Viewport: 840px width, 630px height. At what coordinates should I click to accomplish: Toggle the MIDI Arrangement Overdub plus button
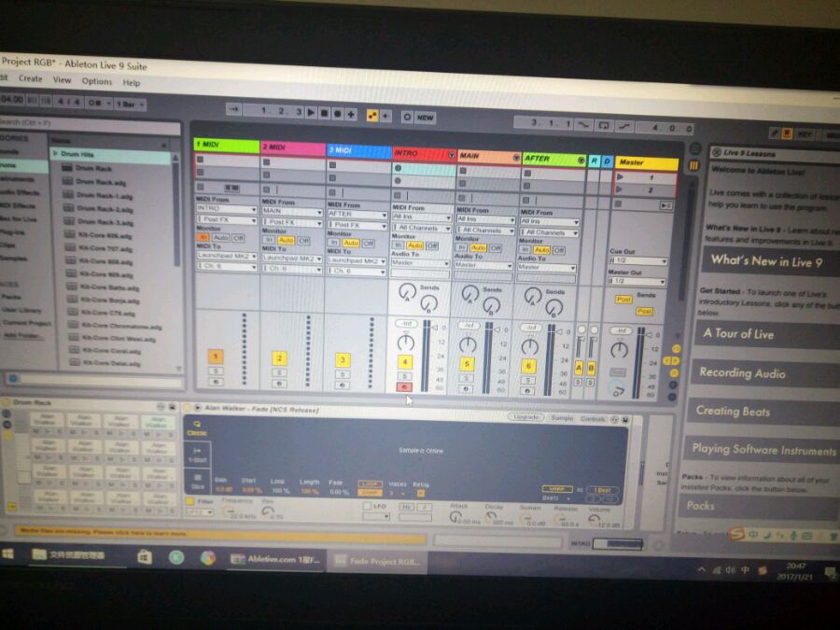point(351,114)
